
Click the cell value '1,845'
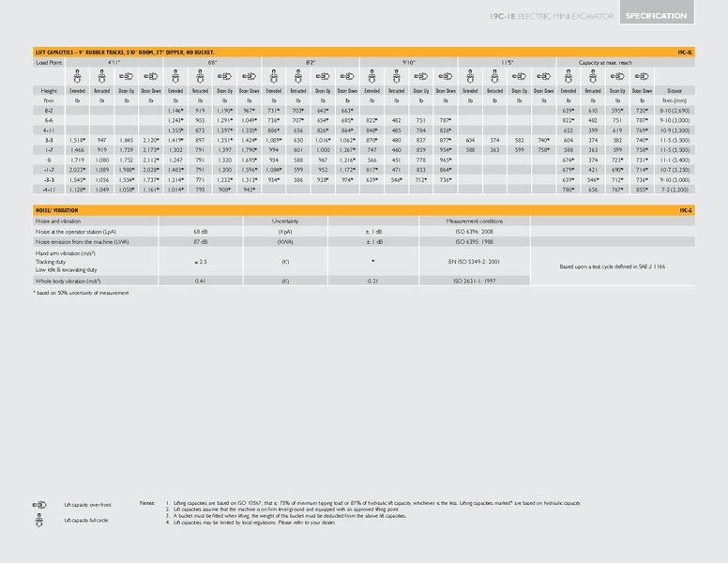[127, 141]
